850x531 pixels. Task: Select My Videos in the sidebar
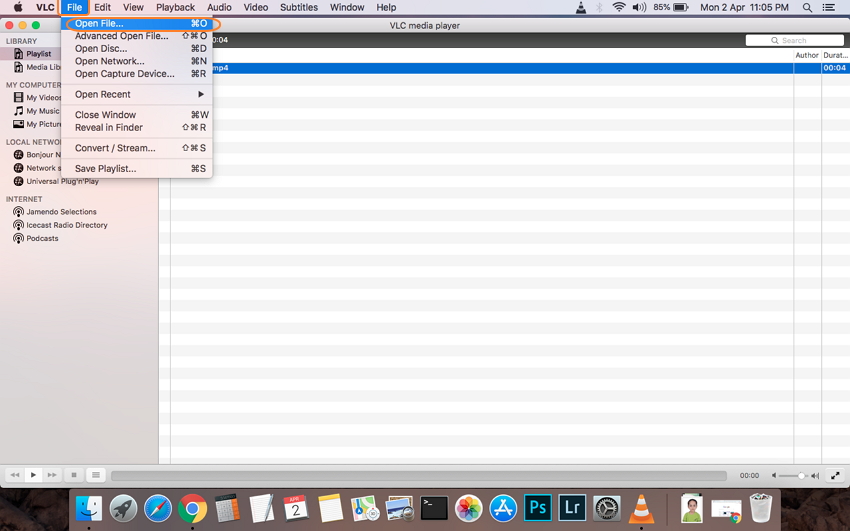point(37,98)
